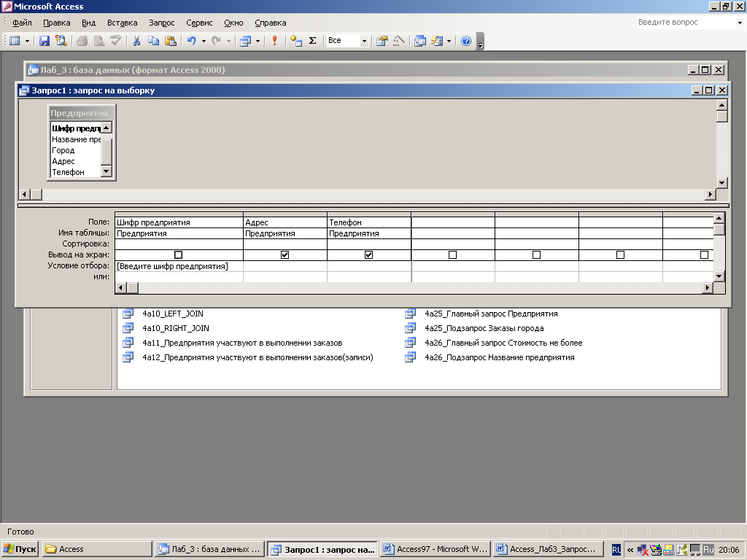The image size is (747, 560).
Task: Open the Запрос menu
Action: tap(161, 23)
